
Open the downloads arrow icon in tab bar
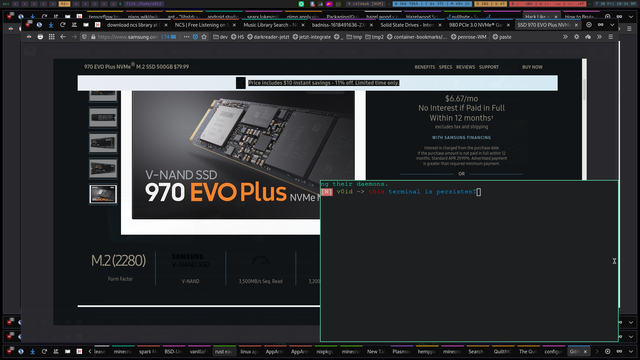(x=51, y=25)
